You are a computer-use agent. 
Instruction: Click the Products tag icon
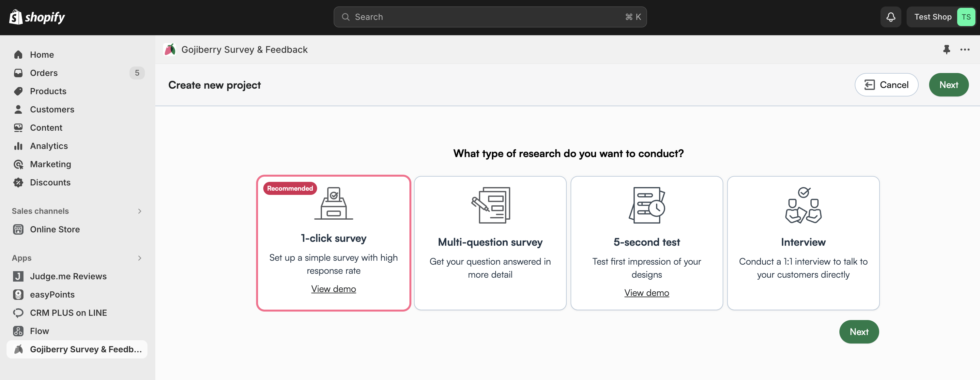coord(18,91)
